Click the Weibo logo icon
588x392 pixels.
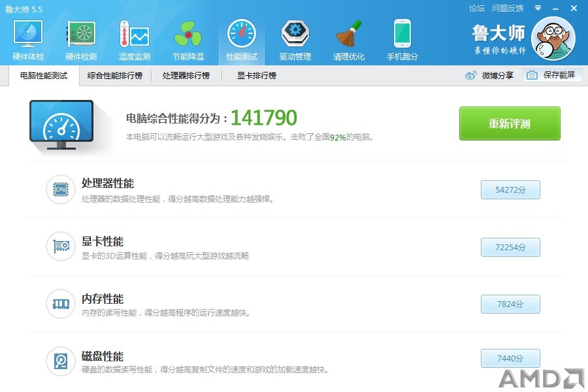tap(470, 75)
